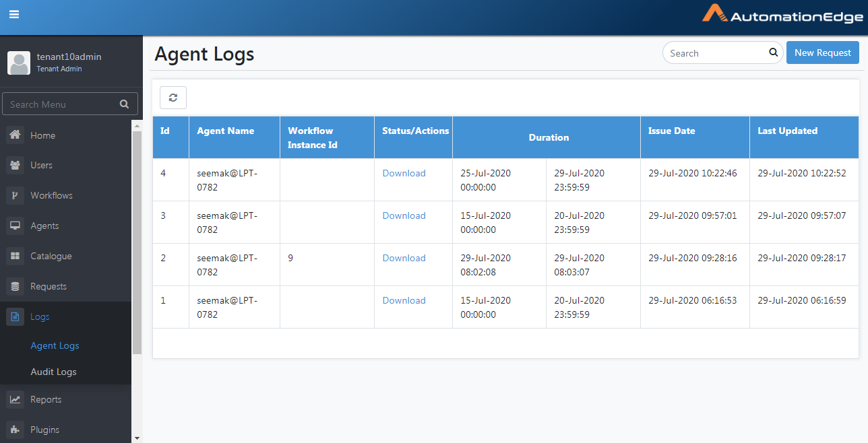Click the Duration column header
This screenshot has width=868, height=443.
point(547,137)
